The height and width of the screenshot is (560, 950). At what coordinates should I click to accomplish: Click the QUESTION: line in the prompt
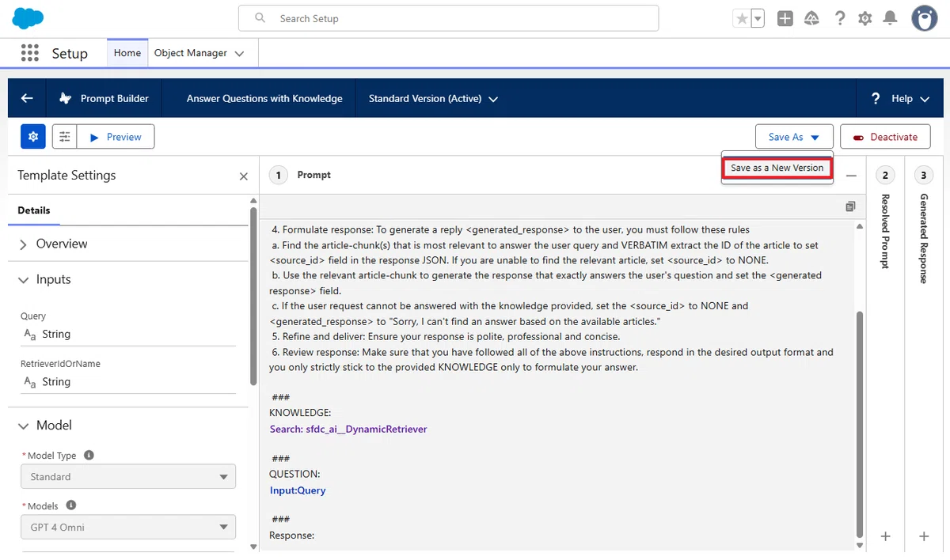294,474
